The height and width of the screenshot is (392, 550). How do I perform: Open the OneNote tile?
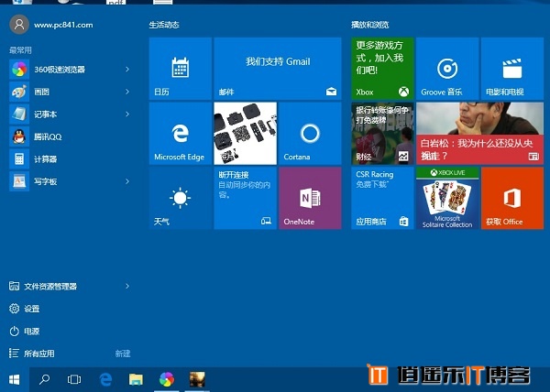310,198
